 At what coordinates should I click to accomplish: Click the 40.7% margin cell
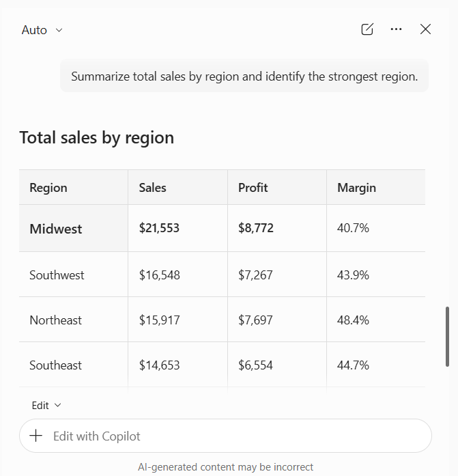pyautogui.click(x=376, y=228)
